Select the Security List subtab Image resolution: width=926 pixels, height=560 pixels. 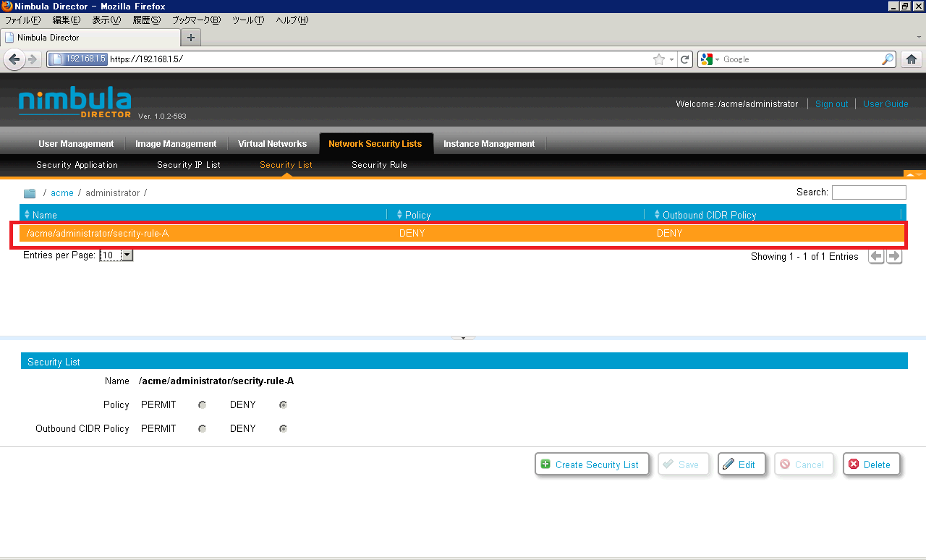(x=286, y=165)
